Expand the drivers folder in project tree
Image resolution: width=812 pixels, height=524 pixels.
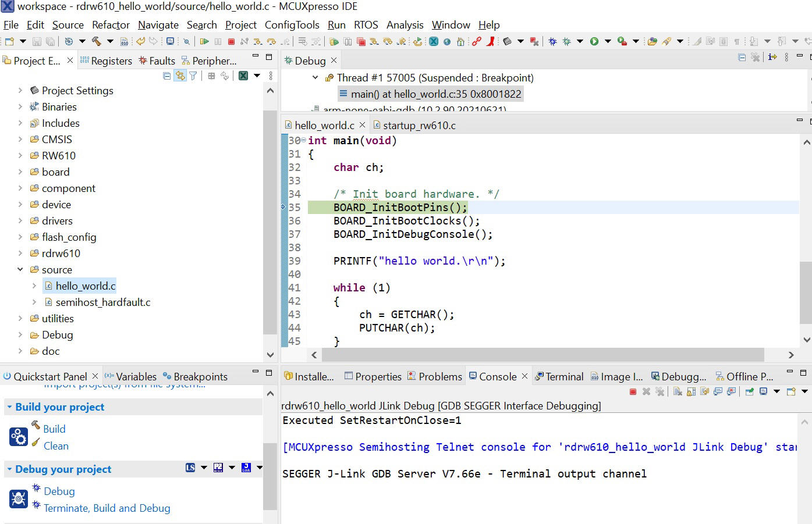coord(20,221)
